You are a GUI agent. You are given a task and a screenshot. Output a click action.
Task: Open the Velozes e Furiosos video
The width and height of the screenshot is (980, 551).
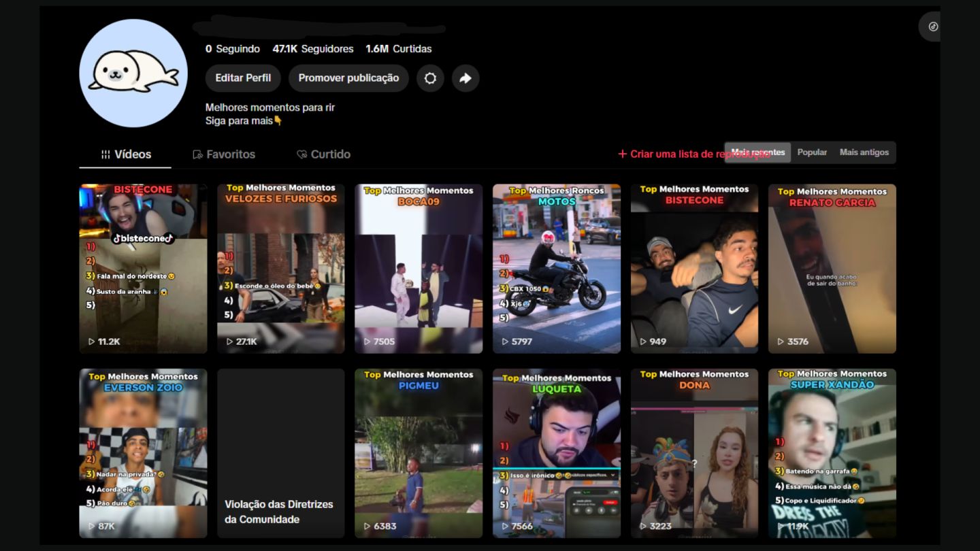coord(281,269)
